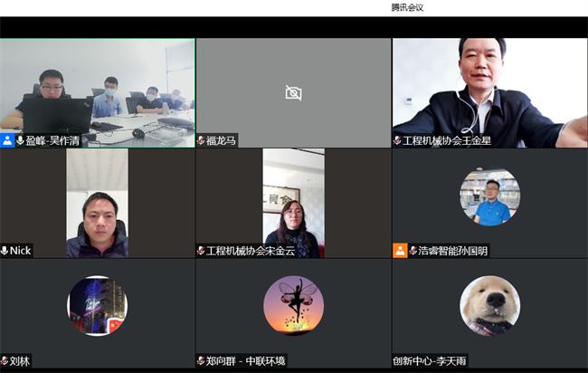Select Nick's video feed
Screen dimensions: 588x373
pyautogui.click(x=97, y=203)
